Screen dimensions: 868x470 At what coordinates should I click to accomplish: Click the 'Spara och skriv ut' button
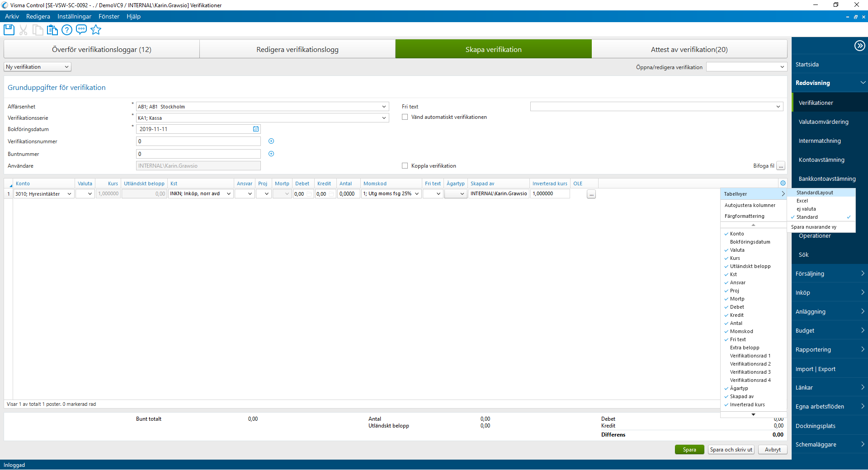point(731,449)
